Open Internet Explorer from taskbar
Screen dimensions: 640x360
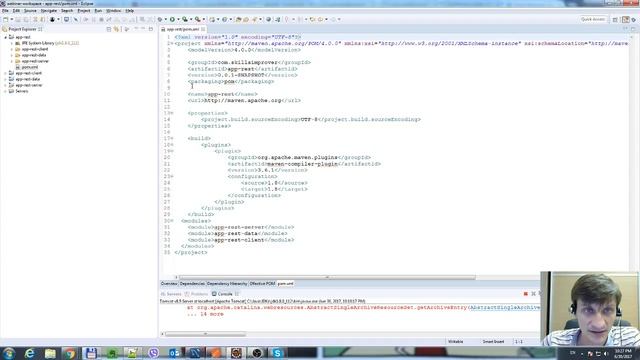tap(29, 353)
